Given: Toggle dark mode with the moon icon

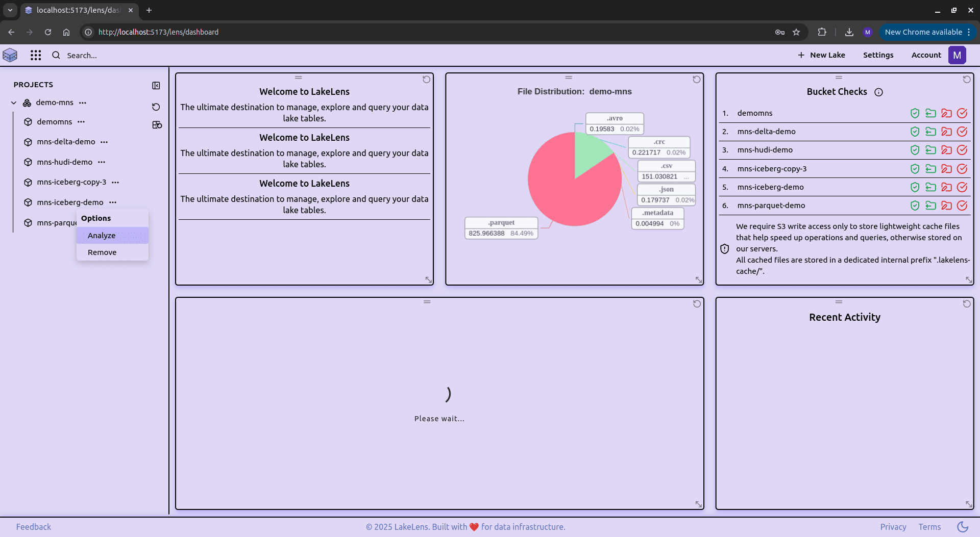Looking at the screenshot, I should tap(963, 527).
